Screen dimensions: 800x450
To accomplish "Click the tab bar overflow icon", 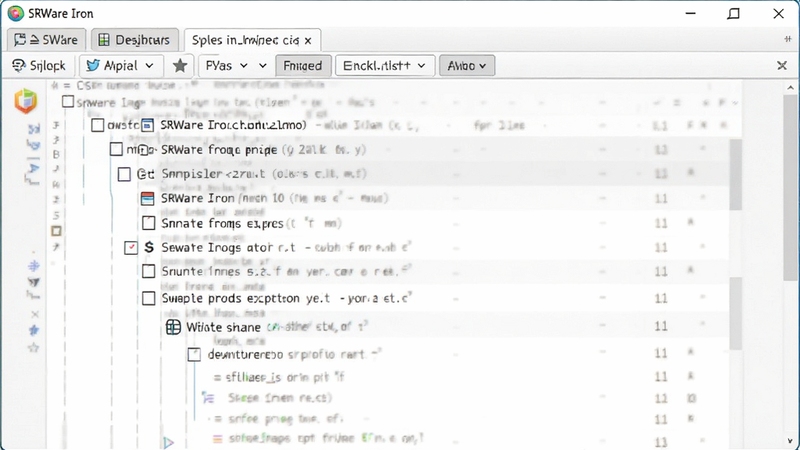I will pyautogui.click(x=788, y=39).
